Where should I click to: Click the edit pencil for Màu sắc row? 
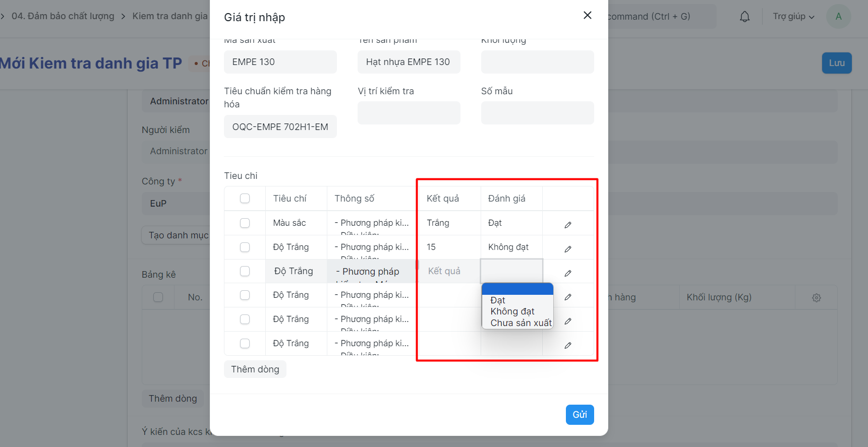(x=568, y=225)
